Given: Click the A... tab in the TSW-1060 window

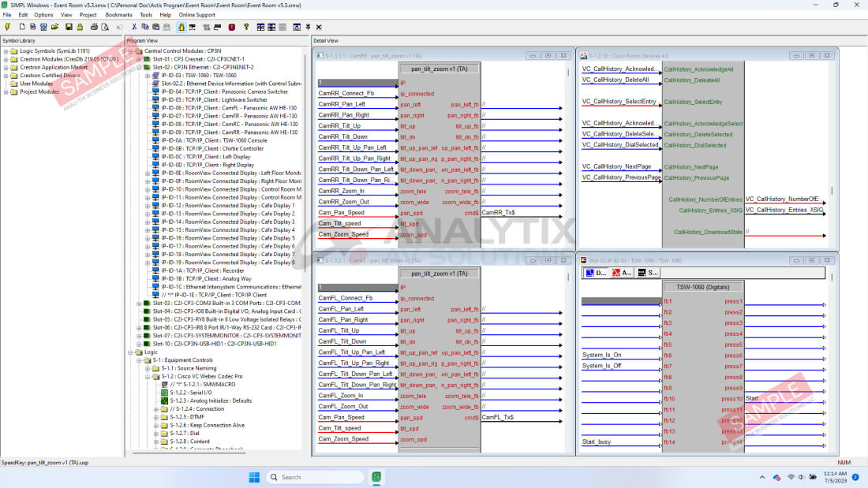Looking at the screenshot, I should pyautogui.click(x=622, y=273).
